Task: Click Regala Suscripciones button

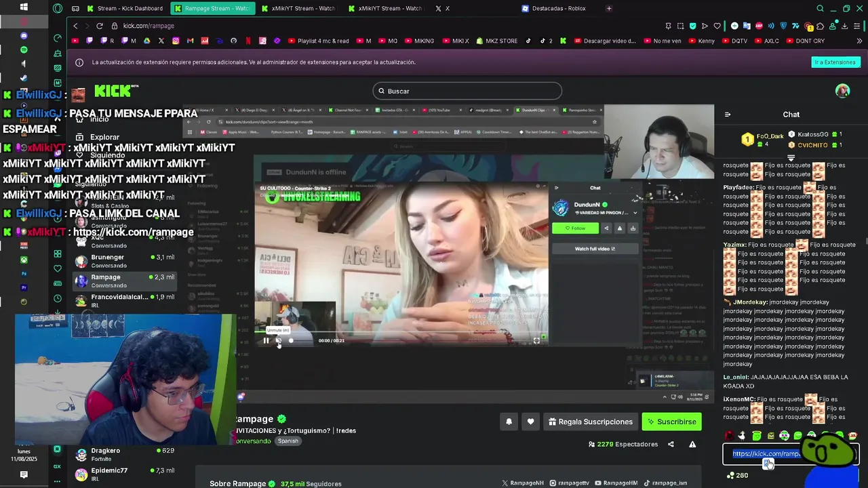Action: tap(591, 422)
